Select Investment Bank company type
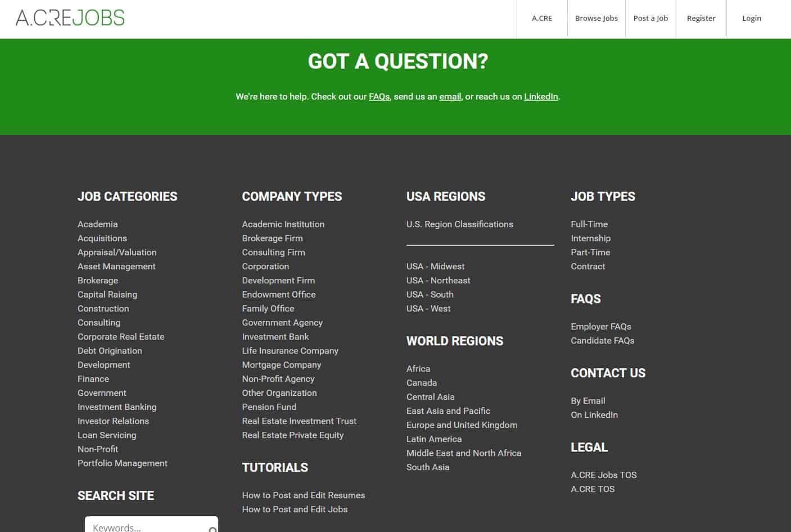Image resolution: width=791 pixels, height=532 pixels. click(275, 337)
